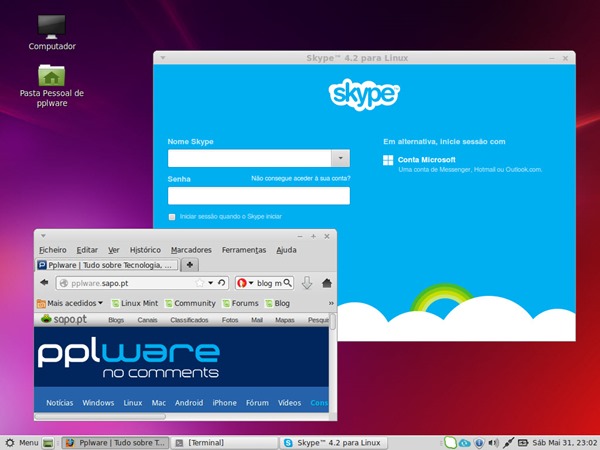Click Classificados in sapo.pt bar
The width and height of the screenshot is (600, 450).
point(189,320)
